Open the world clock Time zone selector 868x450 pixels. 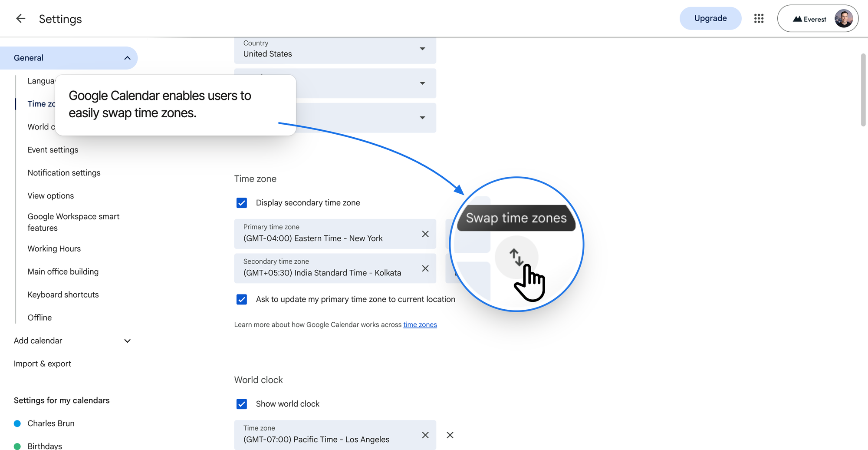coord(335,435)
